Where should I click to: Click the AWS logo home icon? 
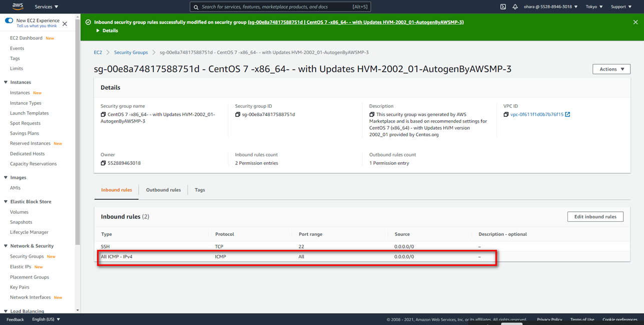(18, 7)
